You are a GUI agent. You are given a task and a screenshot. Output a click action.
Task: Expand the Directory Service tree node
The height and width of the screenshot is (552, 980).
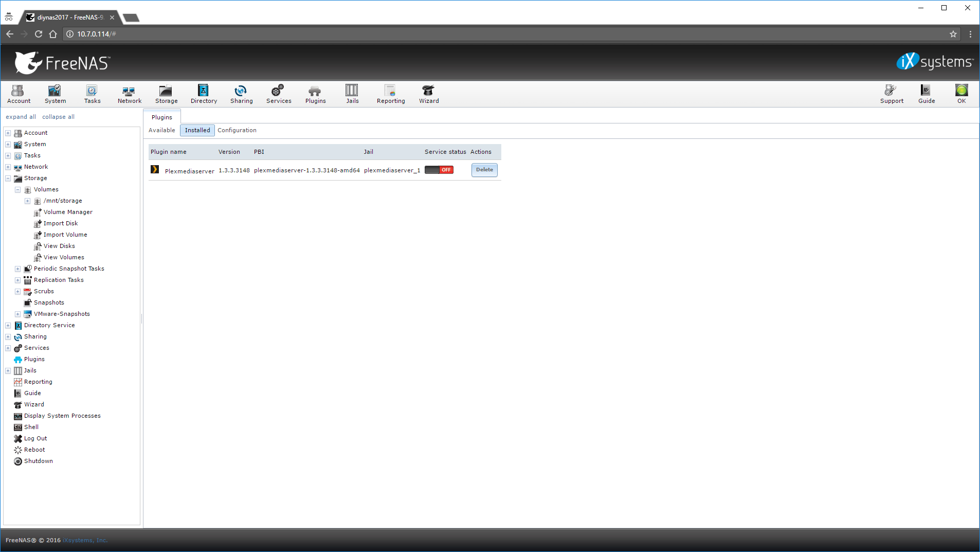click(x=8, y=325)
